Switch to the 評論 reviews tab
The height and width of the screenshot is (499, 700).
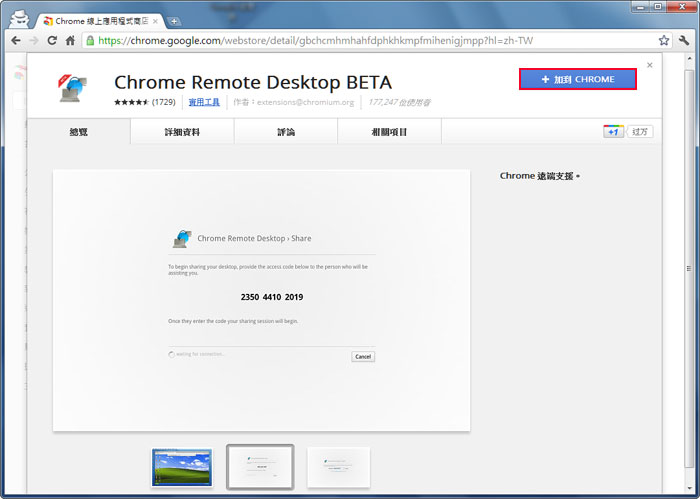pyautogui.click(x=286, y=132)
